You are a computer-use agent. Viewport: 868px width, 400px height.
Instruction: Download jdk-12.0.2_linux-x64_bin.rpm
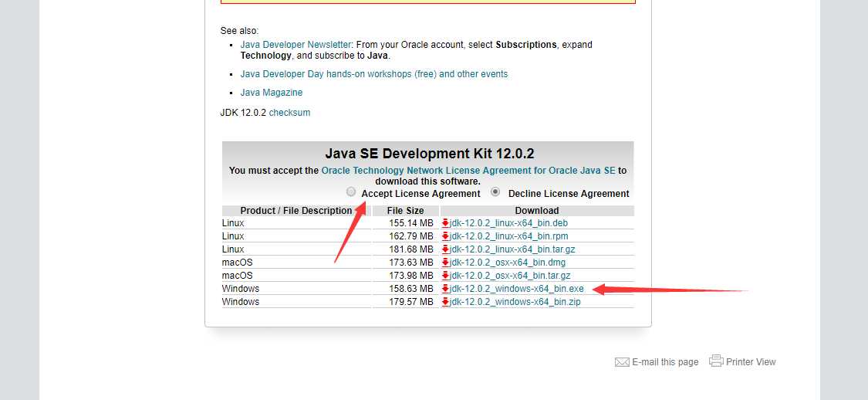point(508,236)
